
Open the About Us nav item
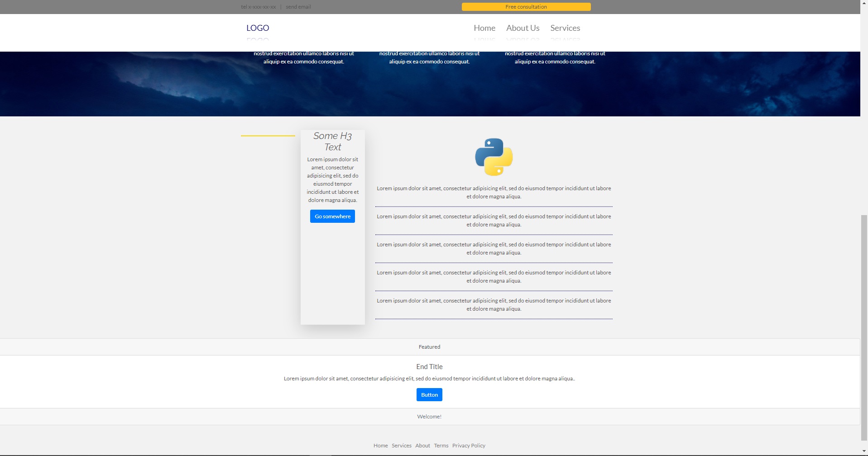click(523, 28)
